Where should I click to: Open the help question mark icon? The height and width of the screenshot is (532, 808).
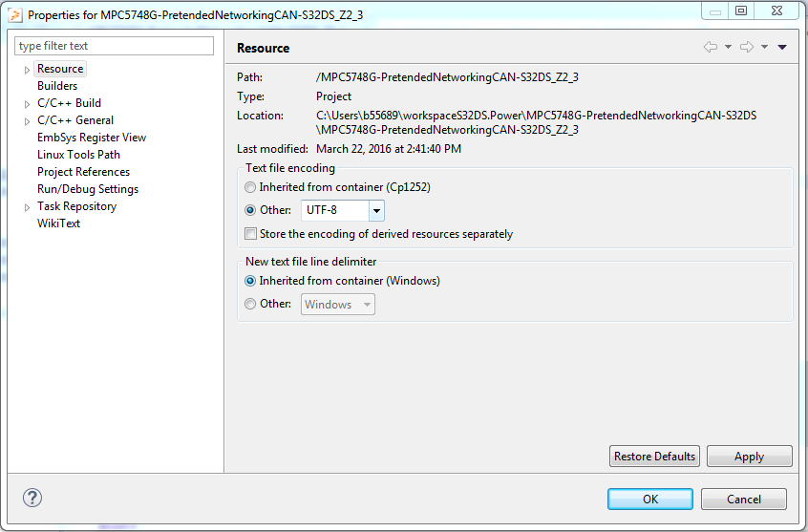(32, 498)
